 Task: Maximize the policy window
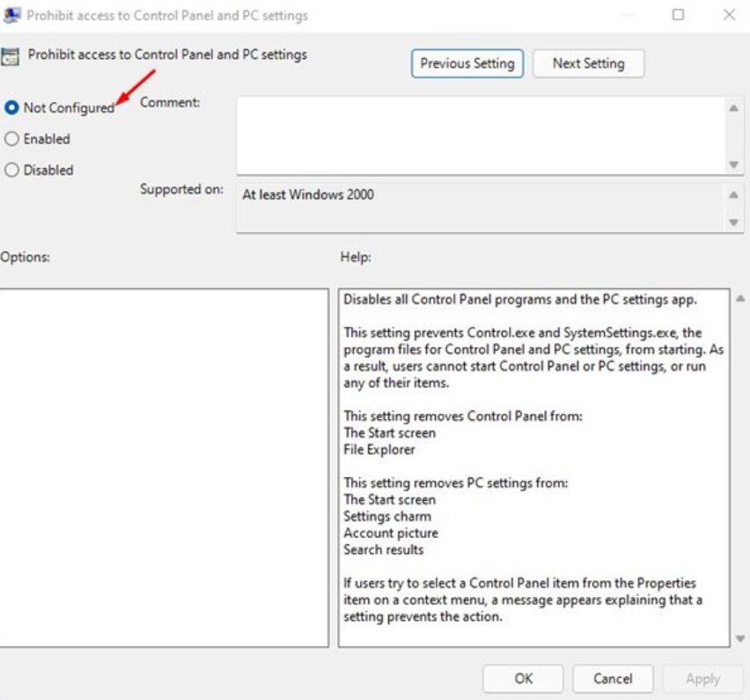(678, 15)
